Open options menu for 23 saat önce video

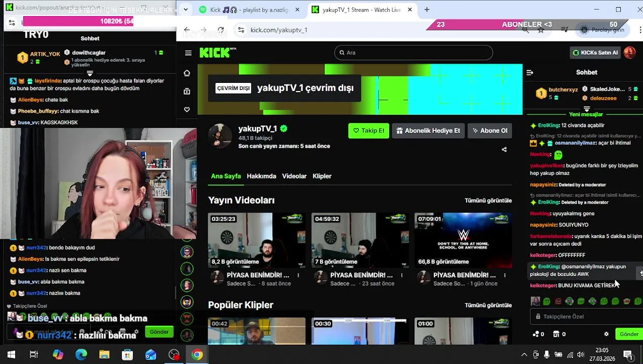tap(402, 276)
